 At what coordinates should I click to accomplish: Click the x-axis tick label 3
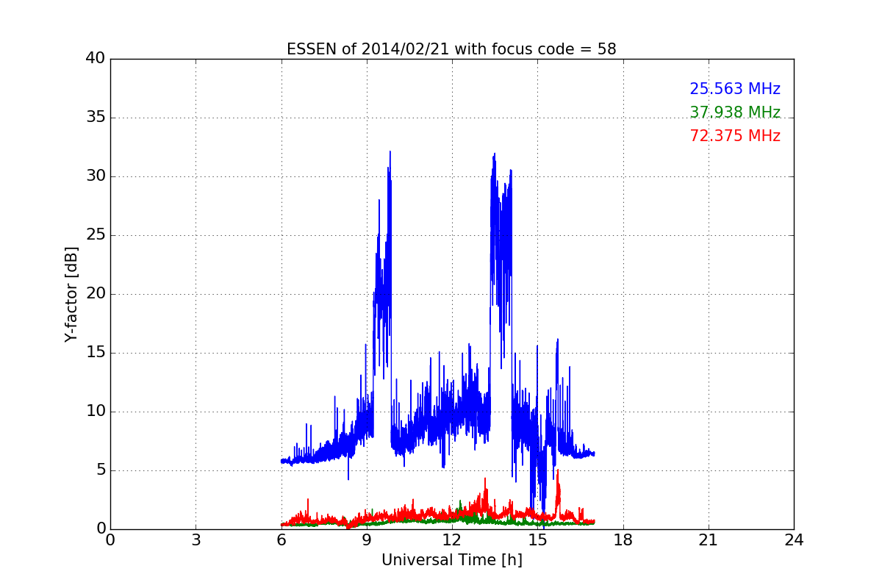pyautogui.click(x=196, y=540)
